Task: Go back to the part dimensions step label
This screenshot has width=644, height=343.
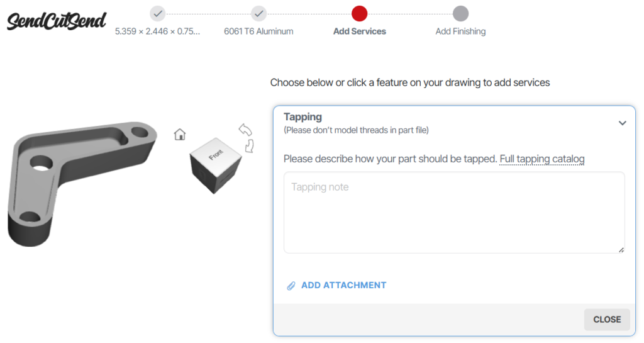Action: coord(157,31)
